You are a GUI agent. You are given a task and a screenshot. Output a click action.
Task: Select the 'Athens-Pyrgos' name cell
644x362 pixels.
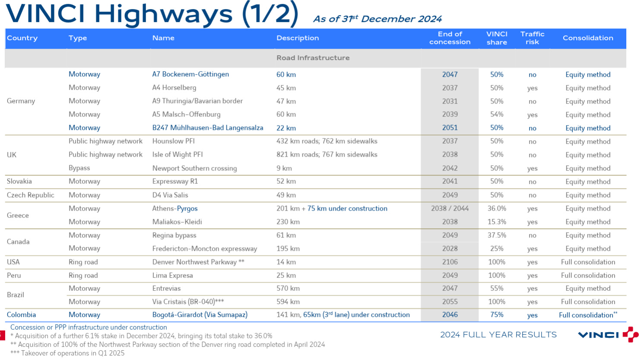175,208
